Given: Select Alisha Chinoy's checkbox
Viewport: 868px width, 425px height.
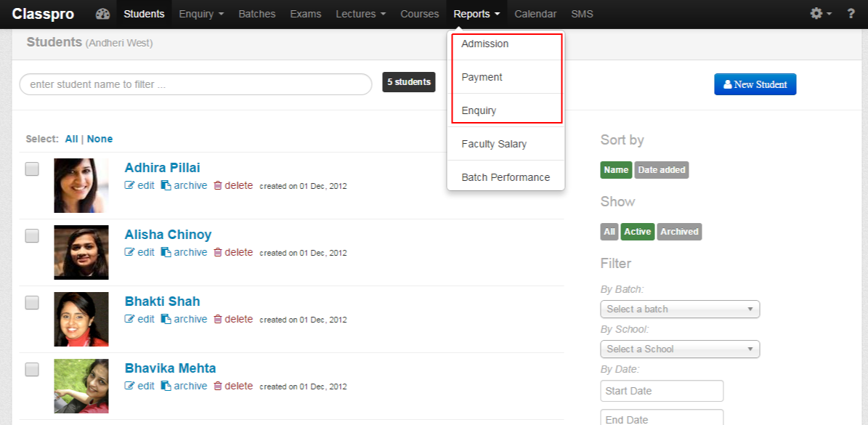Looking at the screenshot, I should coord(31,235).
